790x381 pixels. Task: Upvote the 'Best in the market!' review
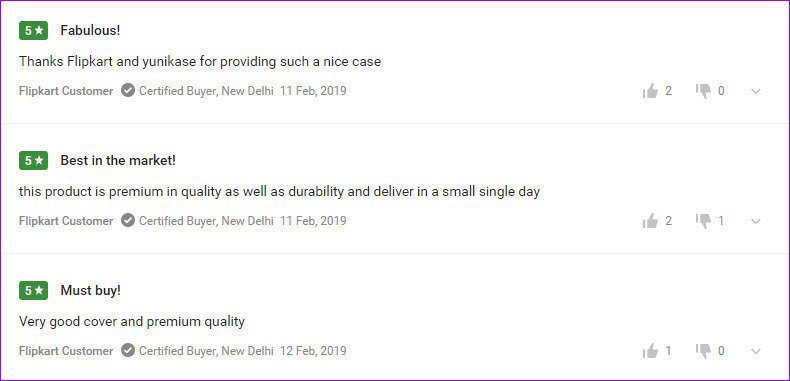(x=650, y=221)
